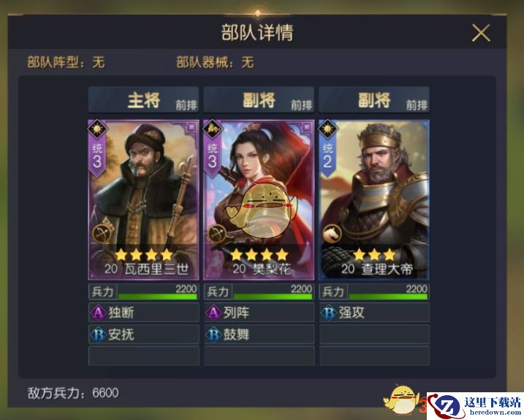Click the purple A badge beside 独断
Screen dimensions: 524x420
[x=99, y=313]
